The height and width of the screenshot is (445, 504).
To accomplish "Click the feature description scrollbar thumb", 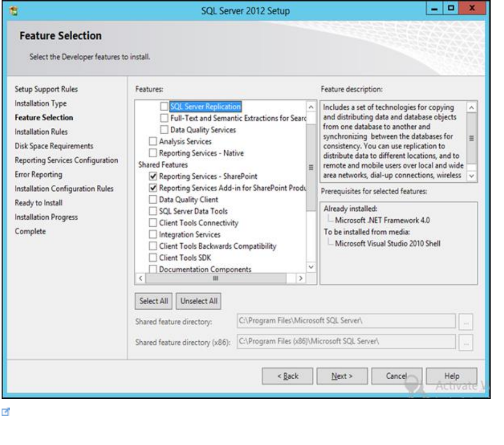I will tap(471, 139).
